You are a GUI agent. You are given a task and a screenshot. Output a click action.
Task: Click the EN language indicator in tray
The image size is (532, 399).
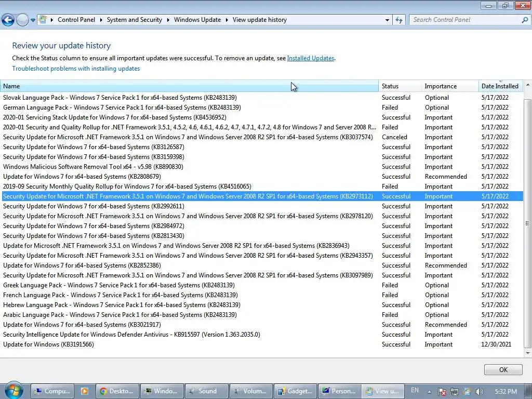[415, 391]
